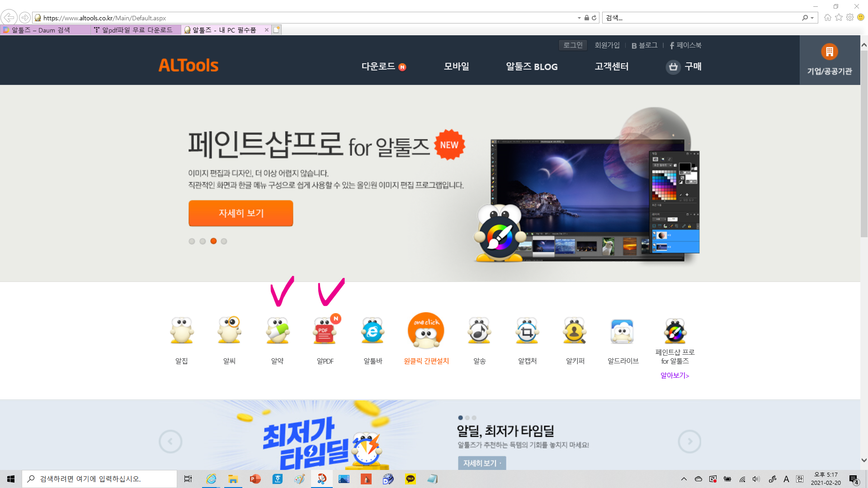
Task: Switch to the 알툴즈 – Daum 검색 tab
Action: pos(41,30)
